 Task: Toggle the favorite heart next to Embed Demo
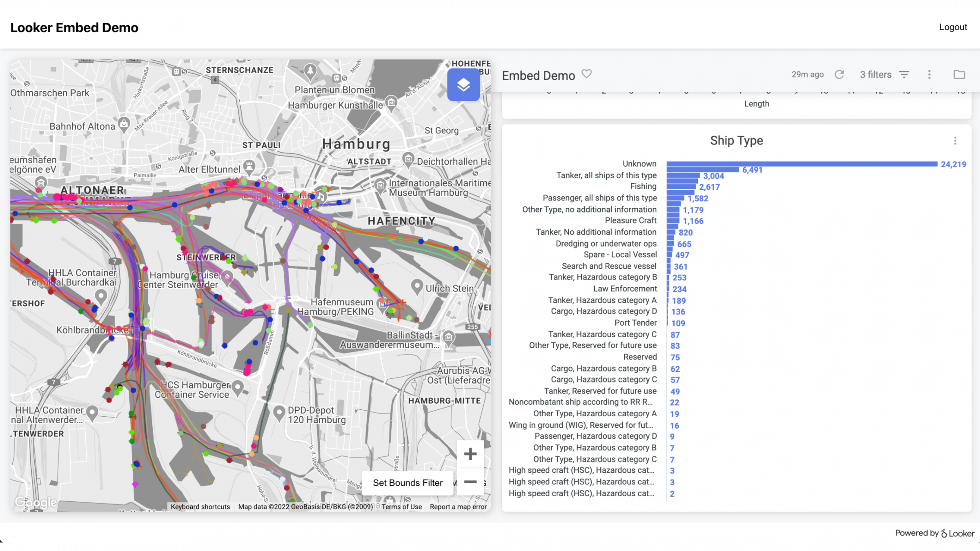click(x=587, y=74)
